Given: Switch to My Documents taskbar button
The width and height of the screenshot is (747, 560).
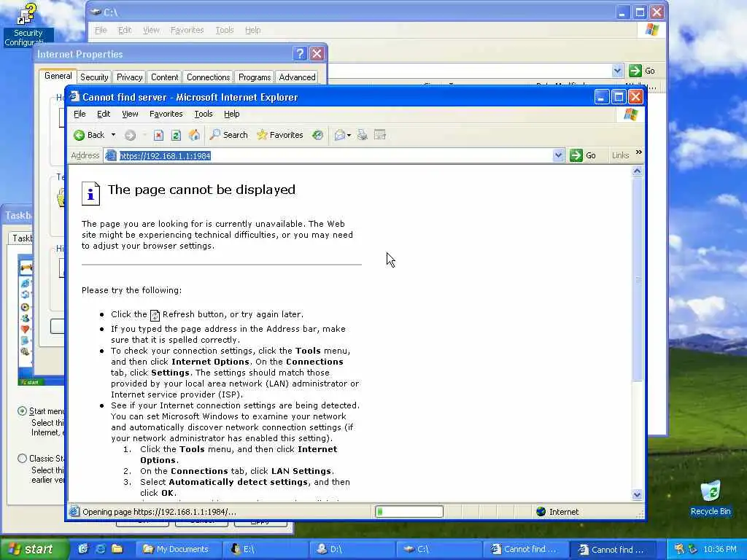Looking at the screenshot, I should coord(179,550).
